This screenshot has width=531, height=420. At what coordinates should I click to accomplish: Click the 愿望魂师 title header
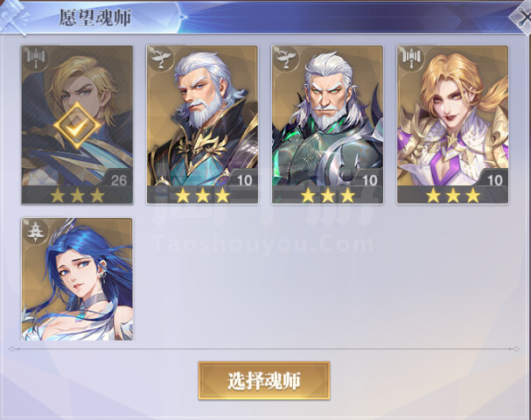94,17
